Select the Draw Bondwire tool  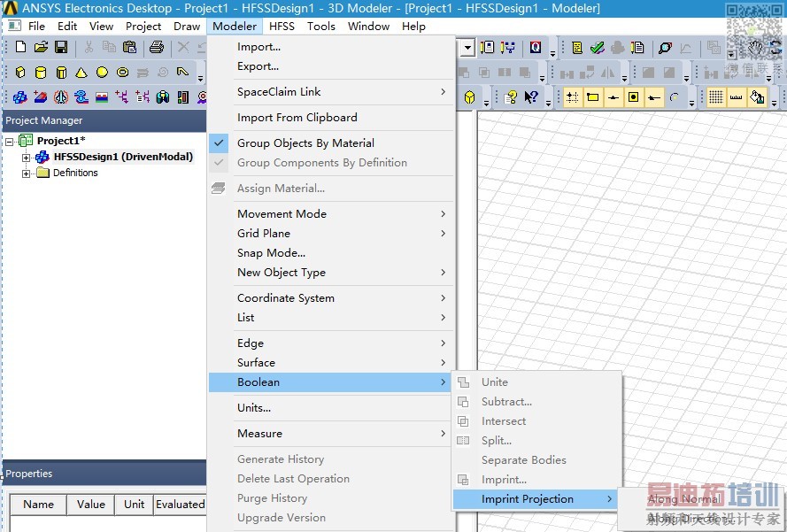click(x=182, y=73)
